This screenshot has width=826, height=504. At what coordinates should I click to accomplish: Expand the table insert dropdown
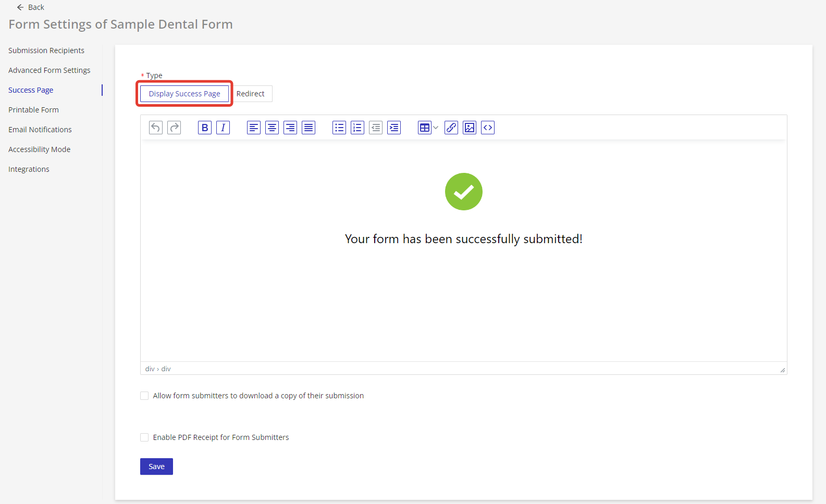(436, 128)
